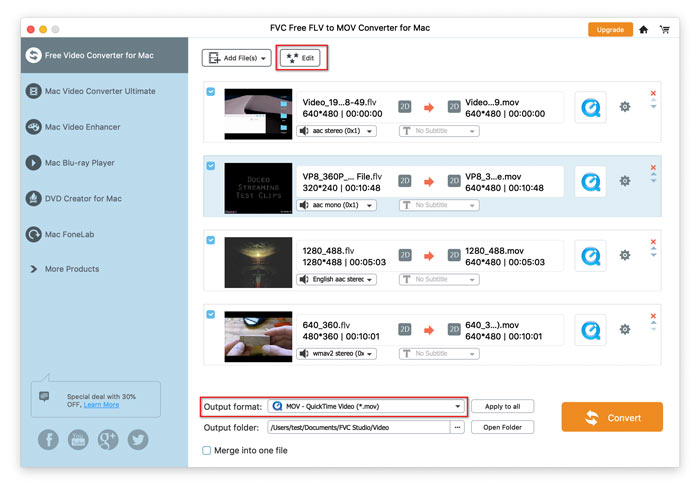Viewport: 700px width, 491px height.
Task: Open Twitter social icon
Action: [x=138, y=440]
